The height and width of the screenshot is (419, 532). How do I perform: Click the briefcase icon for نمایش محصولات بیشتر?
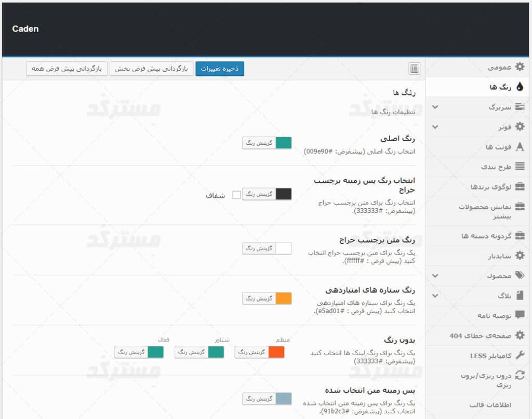pos(520,207)
